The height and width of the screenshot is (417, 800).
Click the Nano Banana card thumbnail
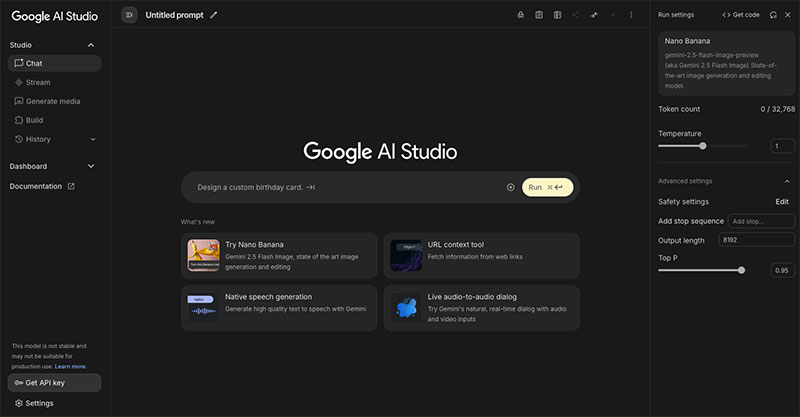(x=204, y=255)
